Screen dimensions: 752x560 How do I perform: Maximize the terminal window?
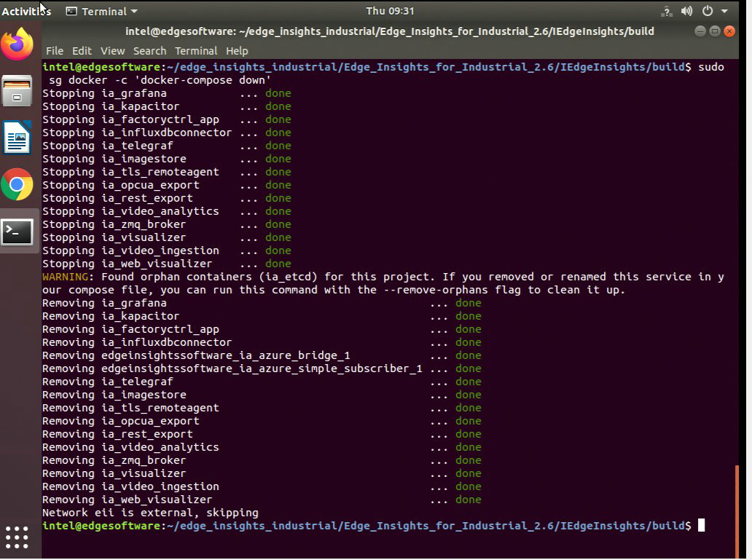715,31
